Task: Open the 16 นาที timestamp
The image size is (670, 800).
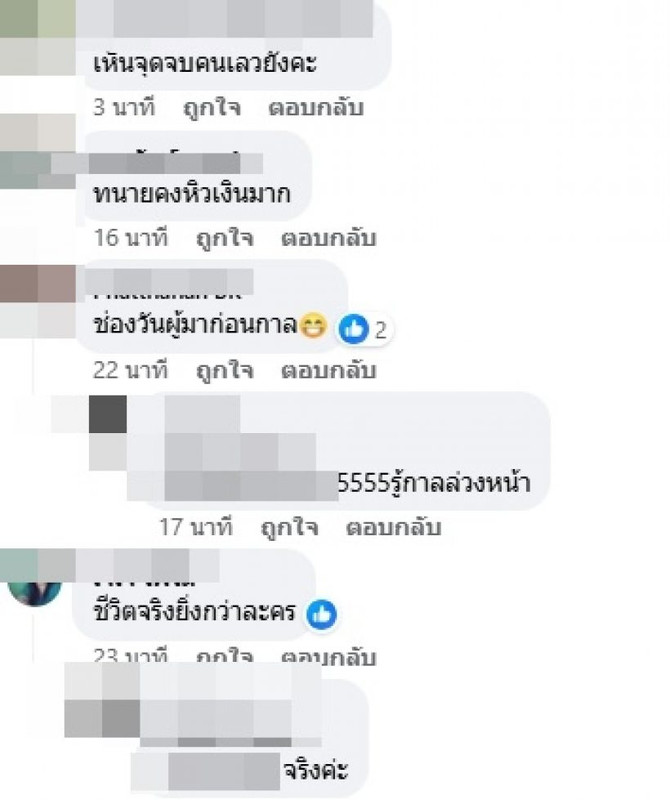Action: (x=131, y=238)
